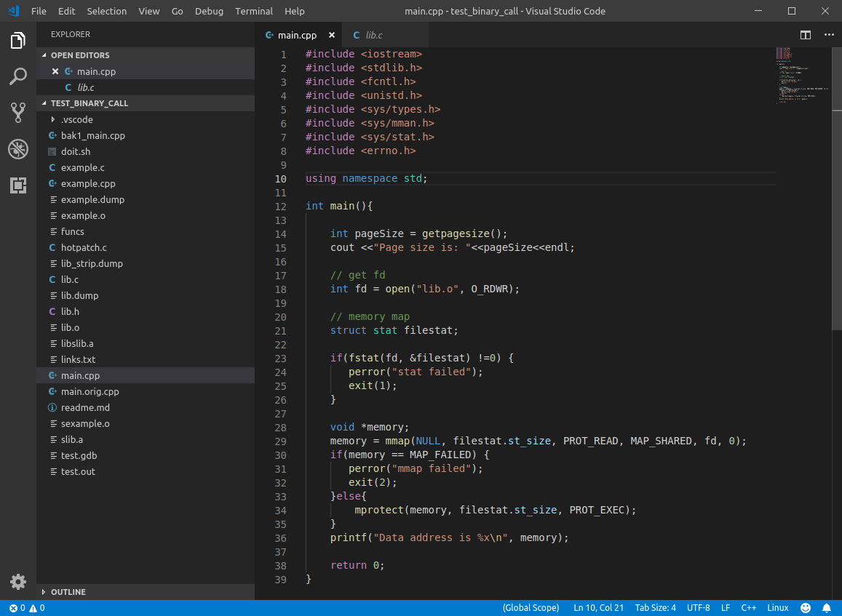
Task: Click the UTF-8 encoding indicator
Action: pos(698,608)
